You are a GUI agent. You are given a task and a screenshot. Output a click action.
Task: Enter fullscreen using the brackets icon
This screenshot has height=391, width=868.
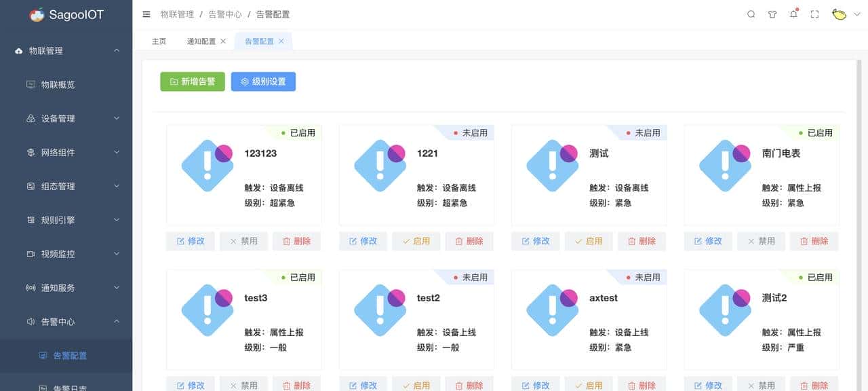[x=814, y=14]
